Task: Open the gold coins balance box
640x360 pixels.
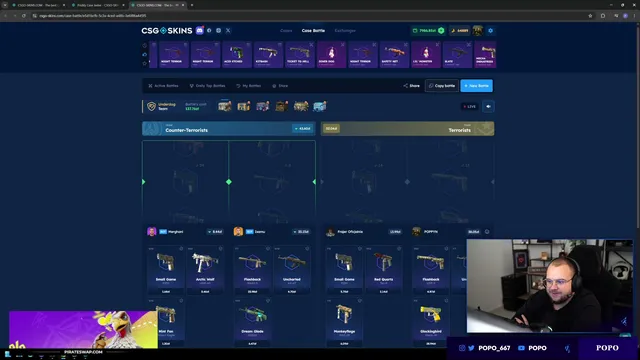Action: (459, 31)
